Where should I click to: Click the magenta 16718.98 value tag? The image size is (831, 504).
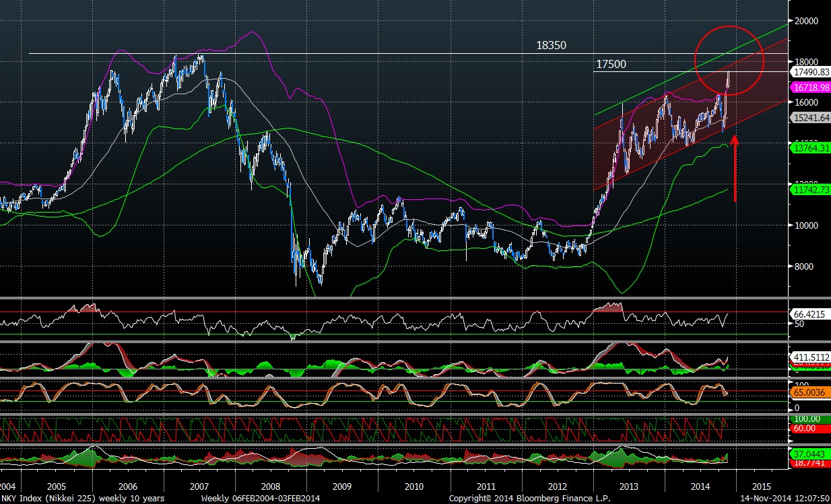(810, 87)
